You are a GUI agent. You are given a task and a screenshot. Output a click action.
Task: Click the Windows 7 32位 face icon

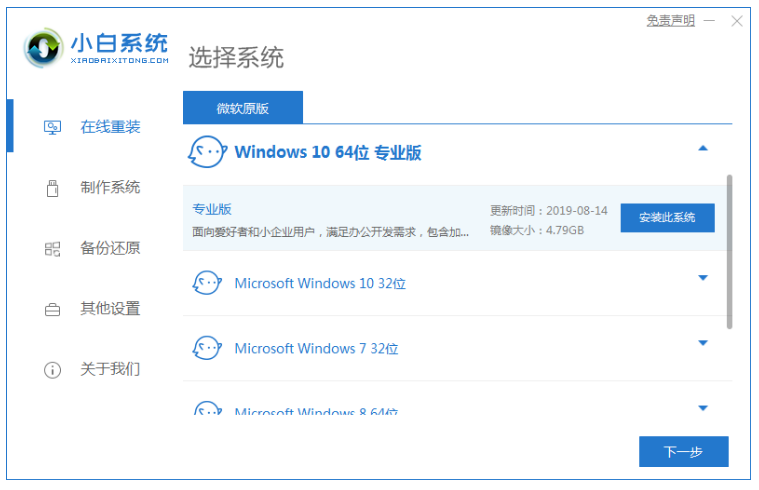coord(207,348)
